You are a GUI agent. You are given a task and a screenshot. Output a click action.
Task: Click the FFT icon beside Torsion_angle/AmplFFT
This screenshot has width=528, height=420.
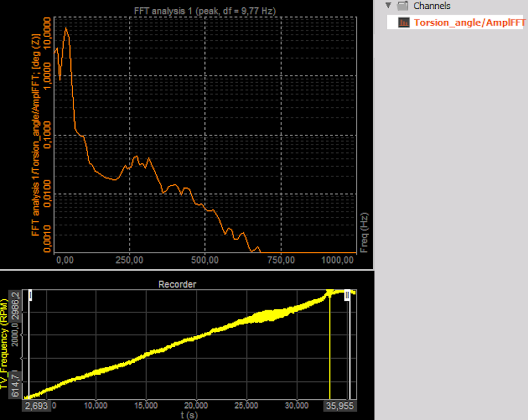(404, 22)
